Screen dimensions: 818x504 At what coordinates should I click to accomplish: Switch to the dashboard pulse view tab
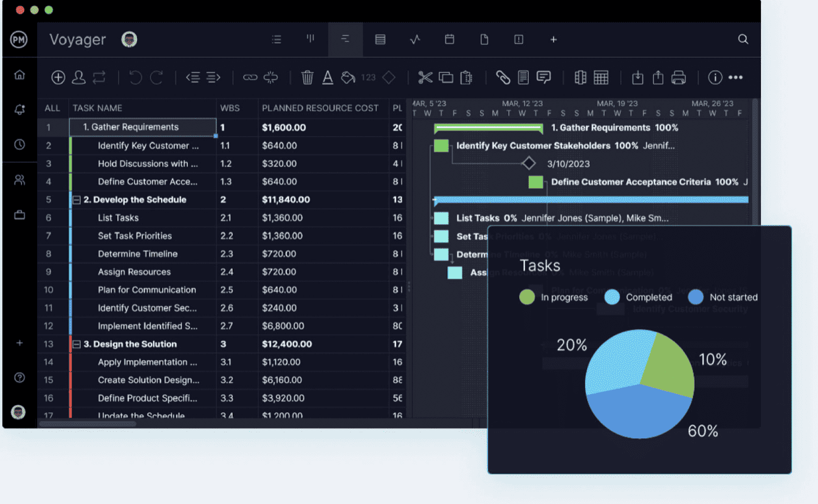415,39
